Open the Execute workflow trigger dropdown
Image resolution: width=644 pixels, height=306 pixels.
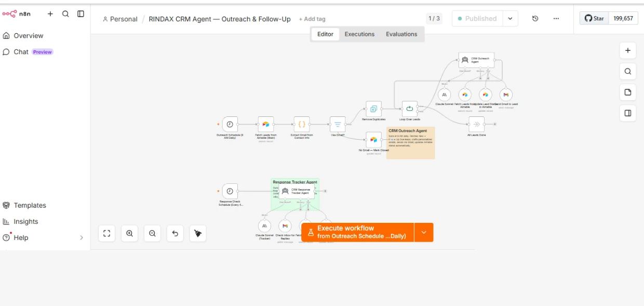(x=424, y=232)
